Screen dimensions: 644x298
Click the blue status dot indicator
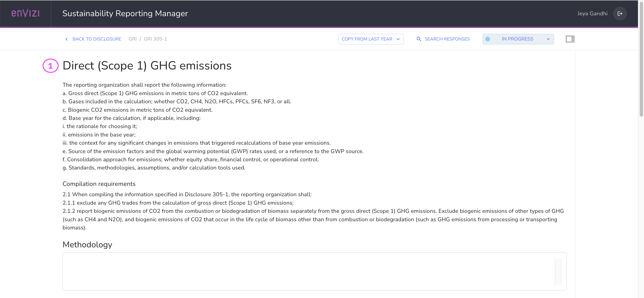(x=487, y=39)
